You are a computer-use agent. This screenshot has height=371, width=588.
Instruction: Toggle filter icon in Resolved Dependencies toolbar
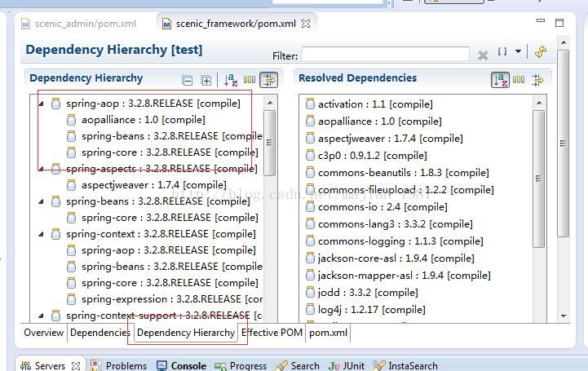tap(537, 80)
